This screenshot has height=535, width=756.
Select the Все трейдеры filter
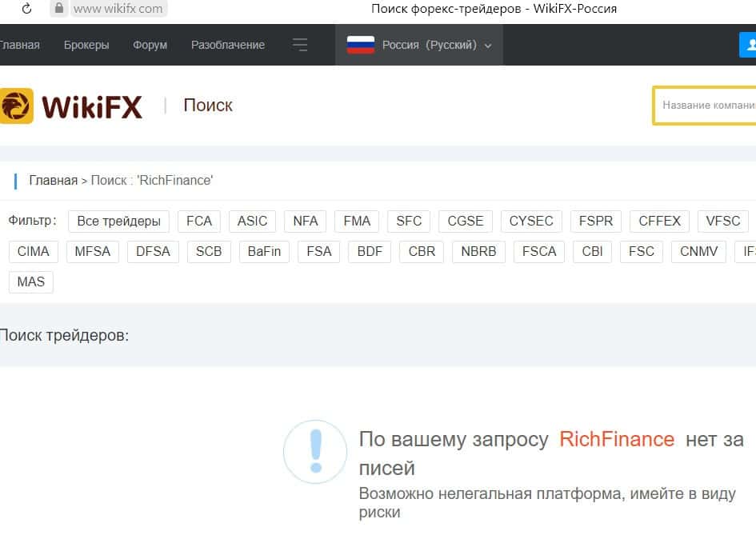(118, 222)
